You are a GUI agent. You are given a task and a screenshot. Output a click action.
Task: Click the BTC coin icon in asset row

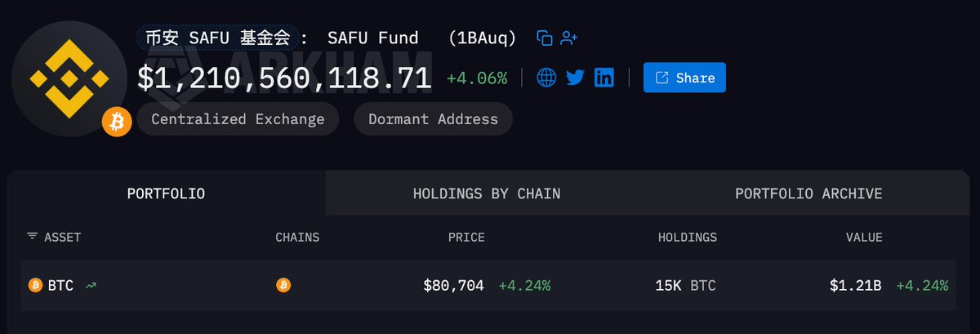pos(35,285)
